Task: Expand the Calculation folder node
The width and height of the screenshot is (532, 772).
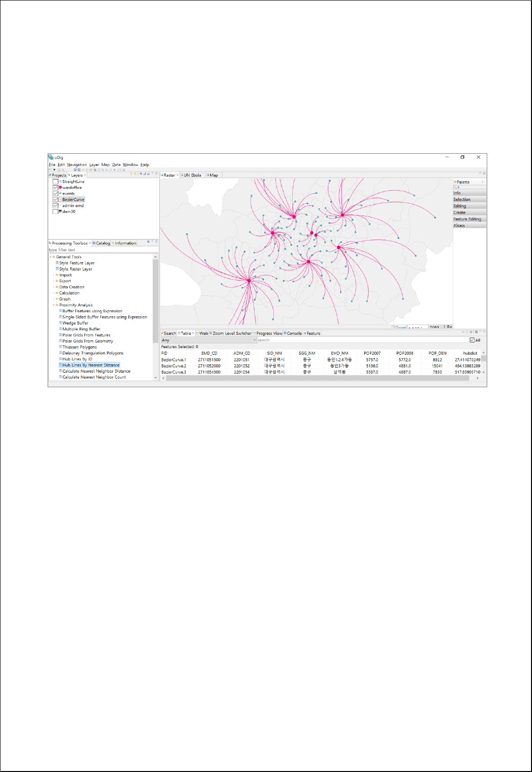Action: point(54,293)
